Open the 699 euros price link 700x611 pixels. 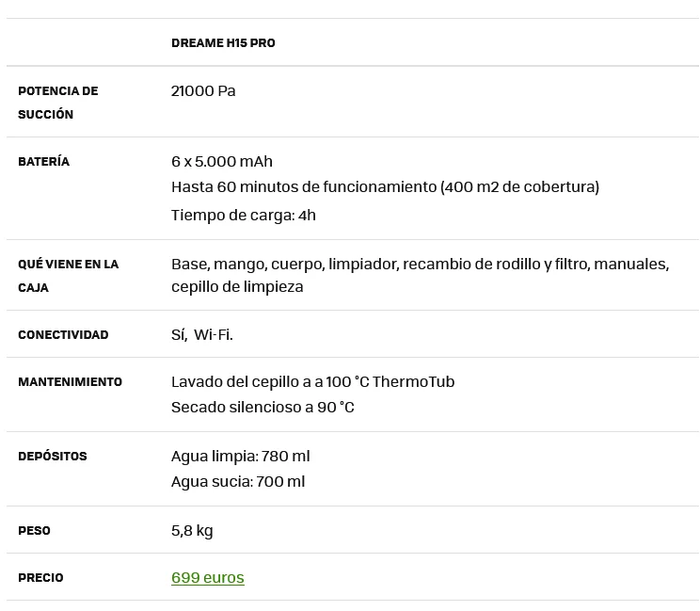(x=207, y=577)
